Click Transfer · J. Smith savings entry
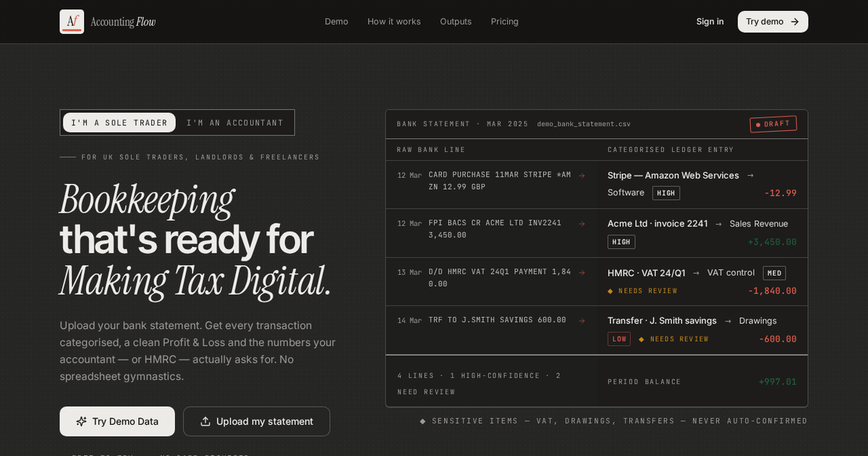The height and width of the screenshot is (456, 868). (x=662, y=321)
